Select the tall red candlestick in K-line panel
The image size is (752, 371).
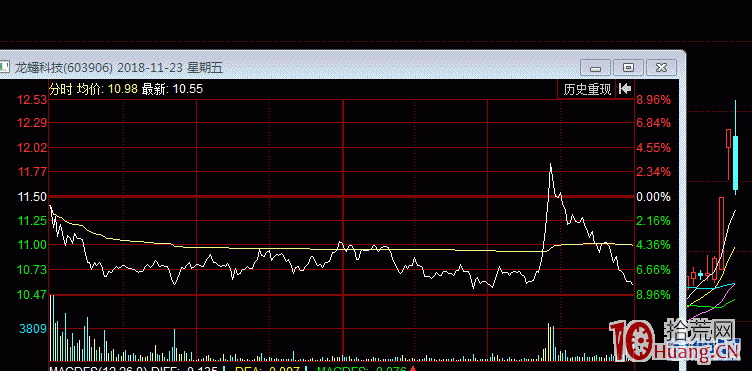(x=721, y=234)
